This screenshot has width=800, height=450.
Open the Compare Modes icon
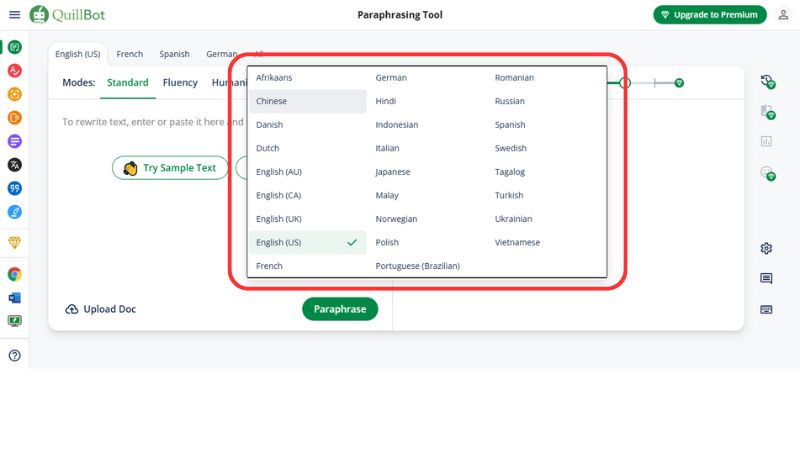click(x=767, y=112)
